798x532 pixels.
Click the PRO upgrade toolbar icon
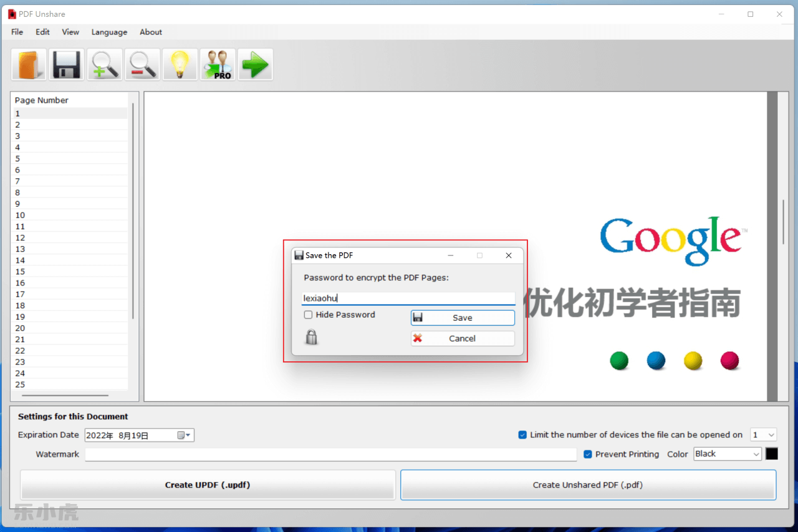tap(218, 65)
